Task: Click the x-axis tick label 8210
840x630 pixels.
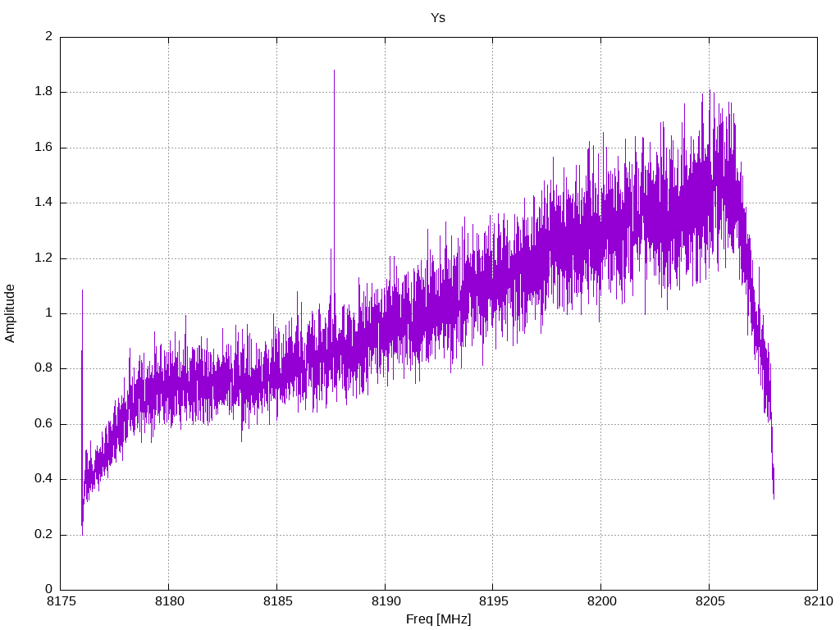Action: click(818, 601)
